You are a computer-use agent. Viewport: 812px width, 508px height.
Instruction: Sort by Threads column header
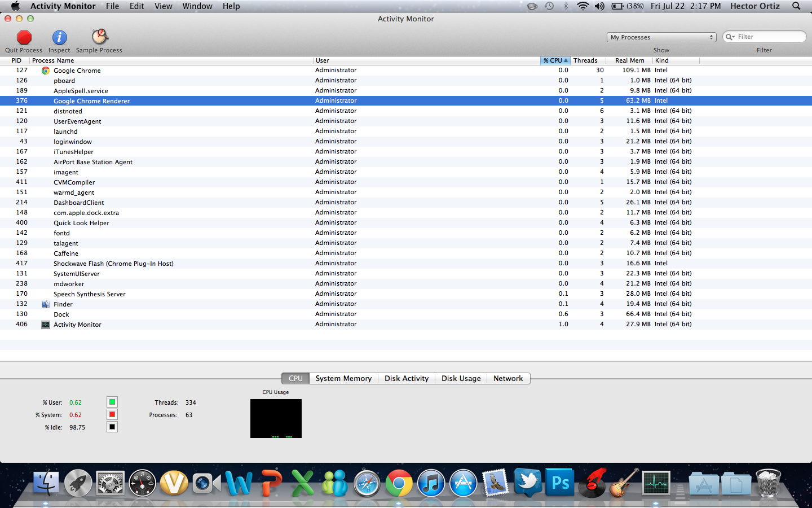(588, 60)
